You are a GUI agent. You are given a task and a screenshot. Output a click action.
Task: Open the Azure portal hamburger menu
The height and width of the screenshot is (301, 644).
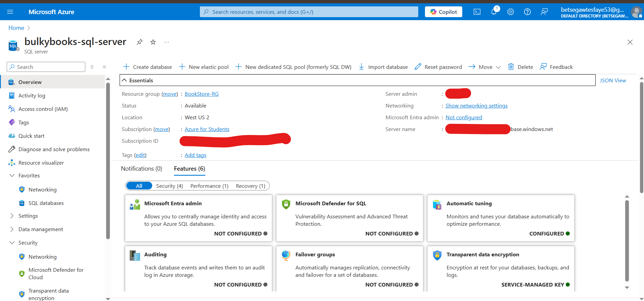(x=10, y=12)
